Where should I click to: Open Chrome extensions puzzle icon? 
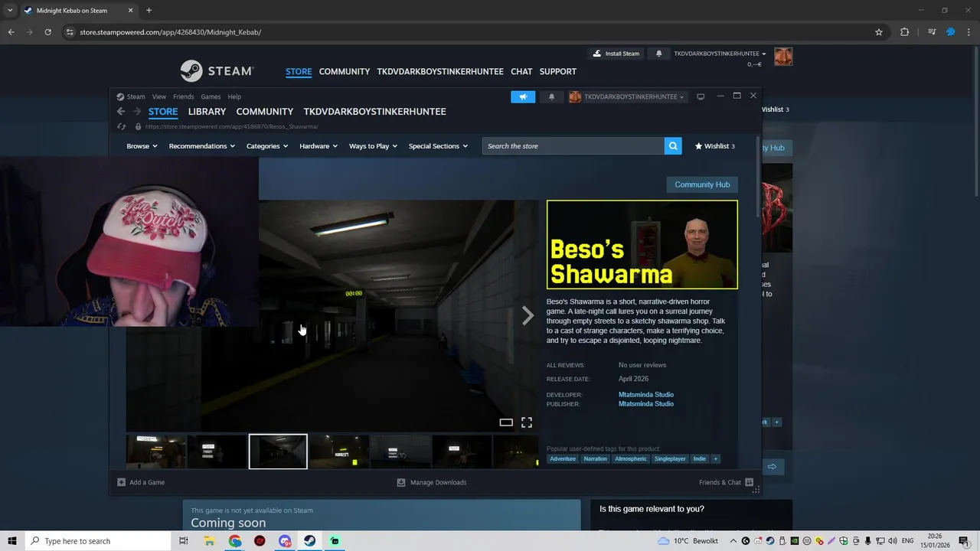(x=905, y=32)
